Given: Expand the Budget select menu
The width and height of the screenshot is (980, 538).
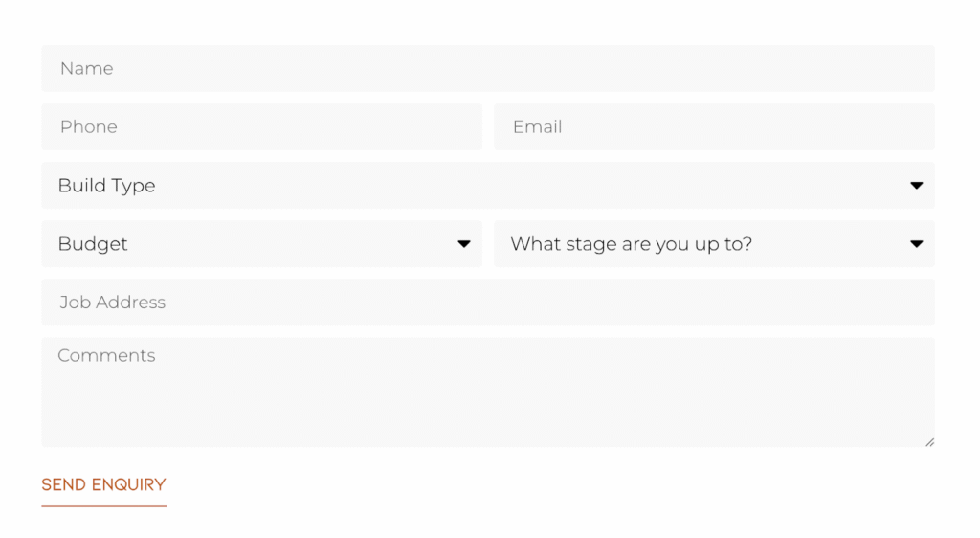Looking at the screenshot, I should 261,244.
